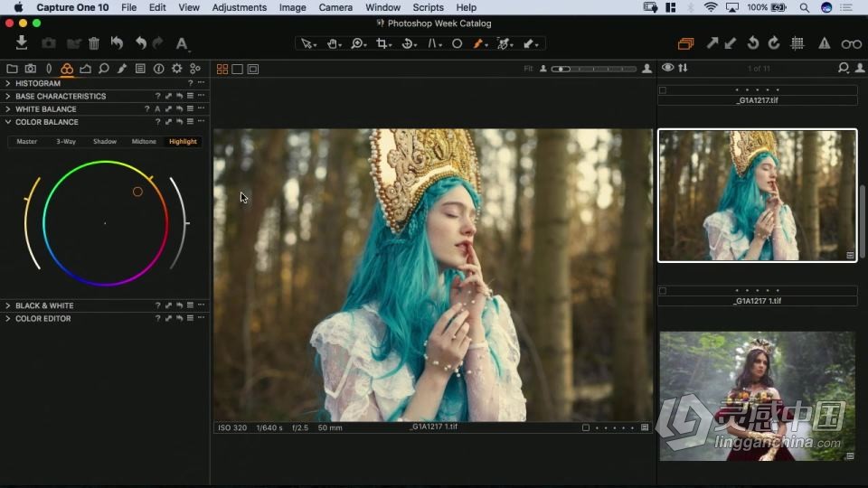
Task: Open the Lens correction tool tab
Action: point(49,69)
